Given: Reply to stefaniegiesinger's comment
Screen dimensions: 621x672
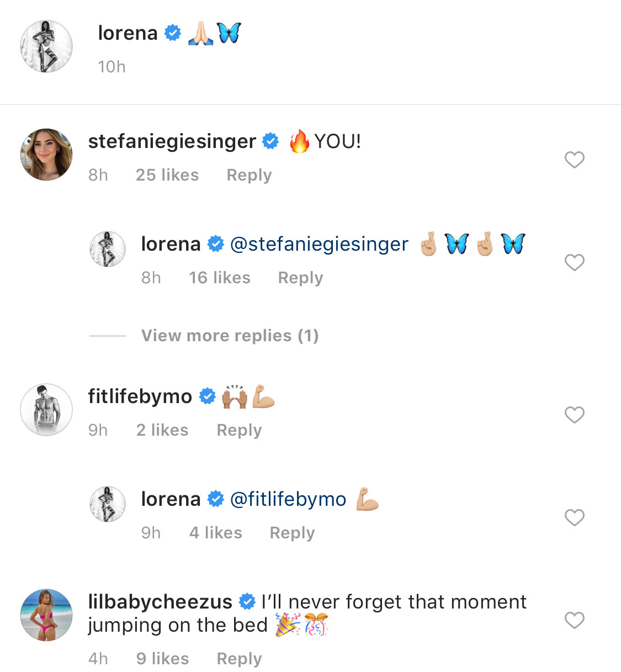Looking at the screenshot, I should (249, 175).
